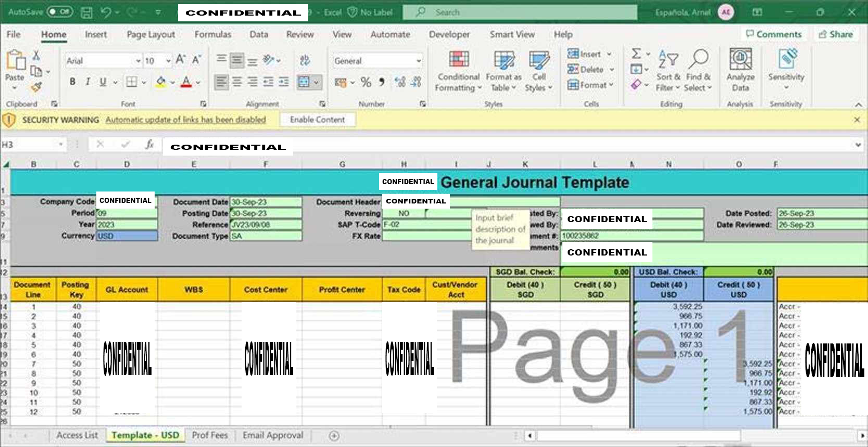Toggle Merge & Center
Image resolution: width=868 pixels, height=447 pixels.
pos(304,82)
